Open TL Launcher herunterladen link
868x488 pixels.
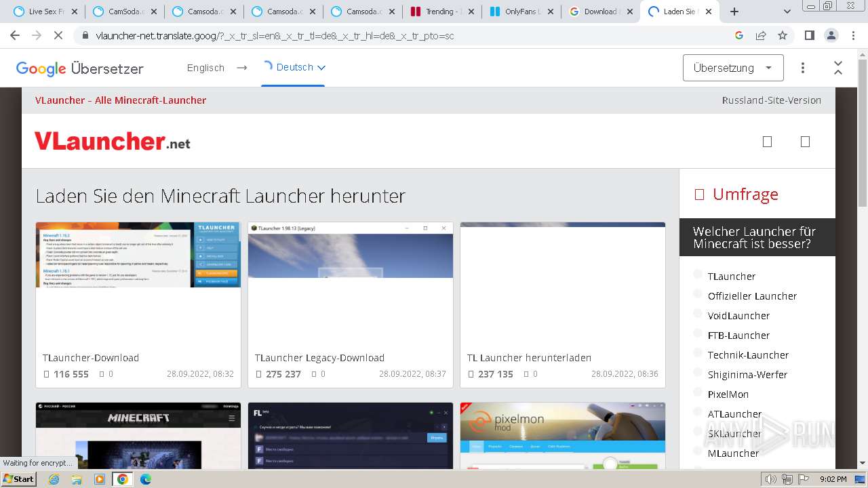point(529,358)
